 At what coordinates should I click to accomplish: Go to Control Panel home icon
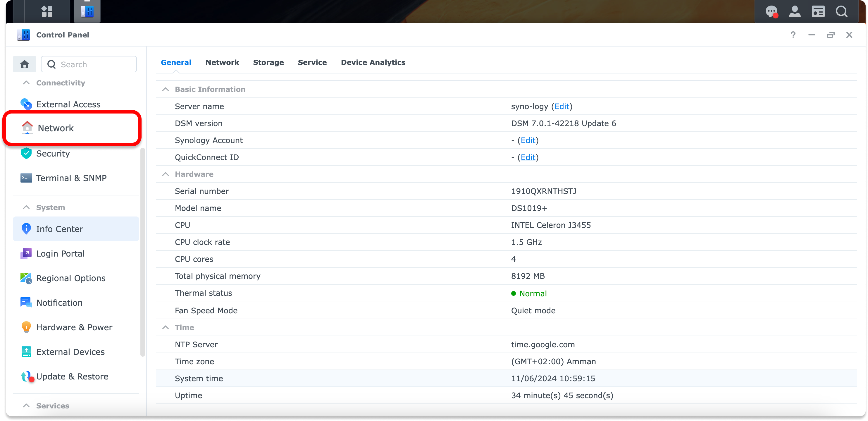tap(24, 64)
